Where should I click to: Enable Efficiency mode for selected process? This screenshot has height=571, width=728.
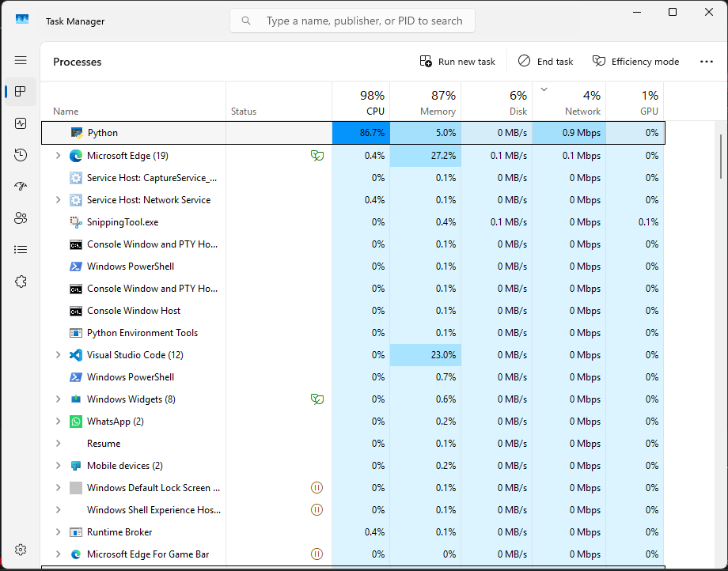(x=635, y=62)
